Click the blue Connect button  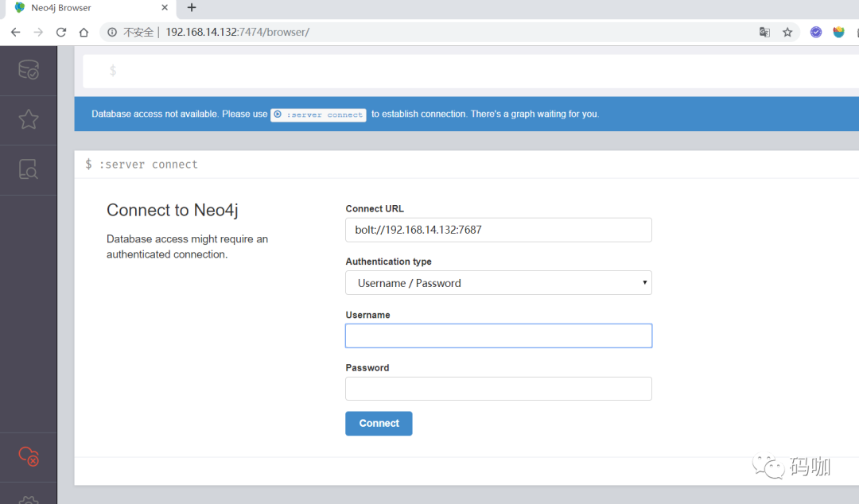tap(379, 424)
